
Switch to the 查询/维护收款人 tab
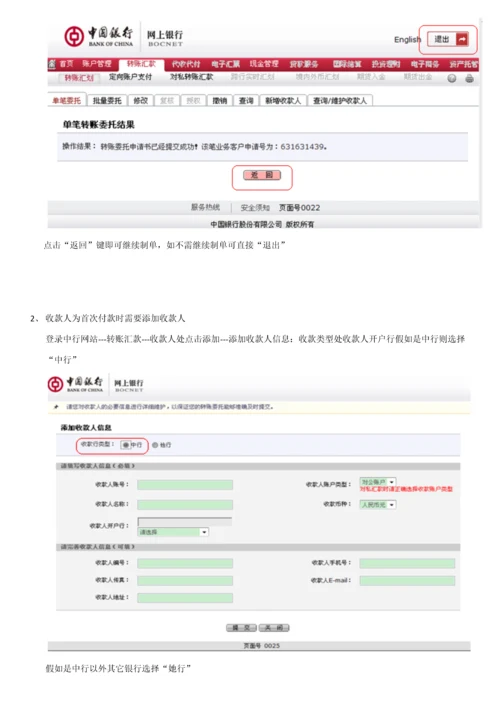click(x=340, y=101)
